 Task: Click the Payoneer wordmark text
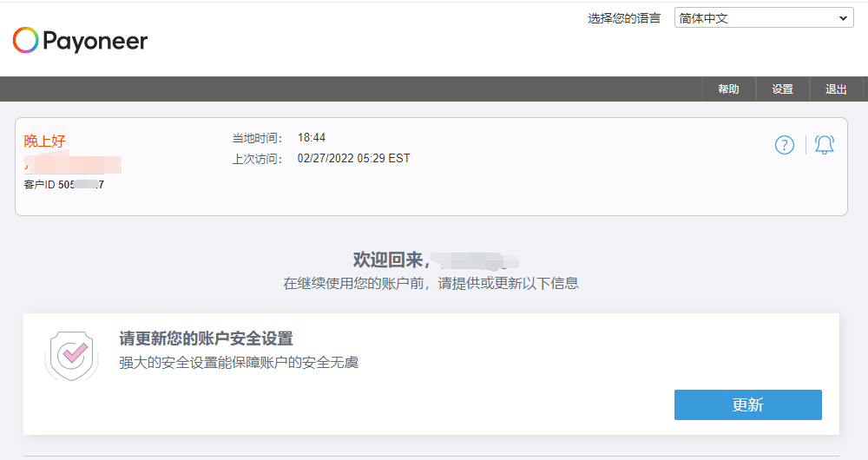95,41
